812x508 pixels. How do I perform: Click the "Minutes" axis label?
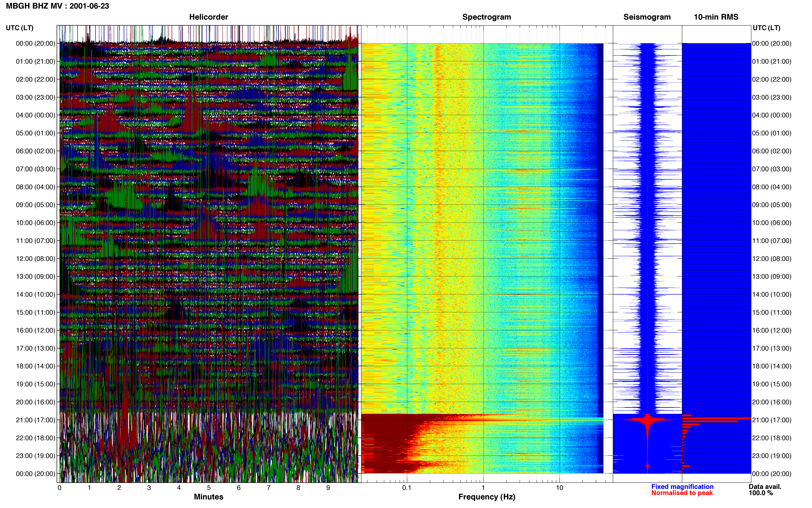click(209, 497)
